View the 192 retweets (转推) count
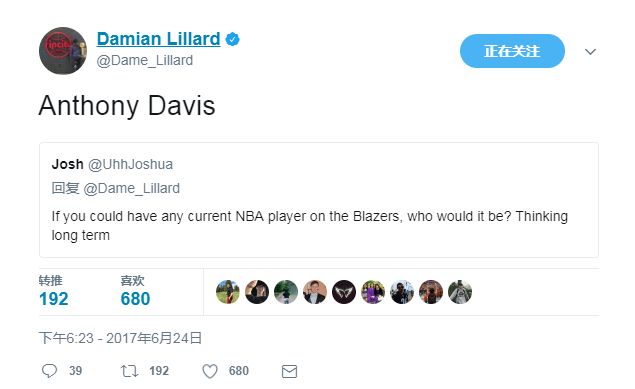The height and width of the screenshot is (389, 635). click(x=53, y=291)
